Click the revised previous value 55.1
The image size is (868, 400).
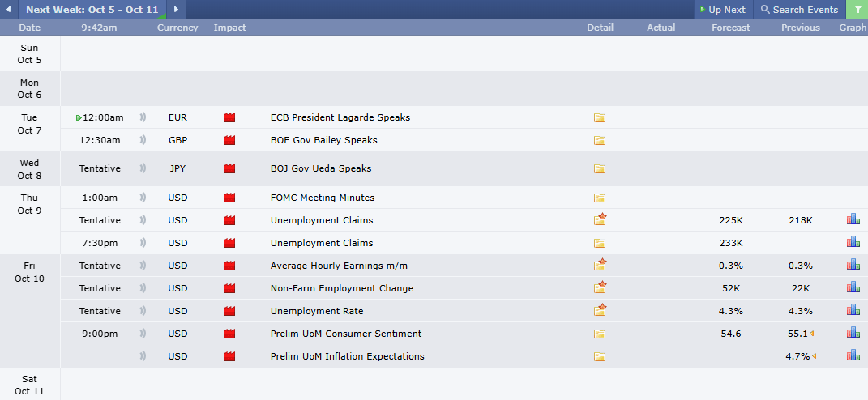click(x=797, y=334)
